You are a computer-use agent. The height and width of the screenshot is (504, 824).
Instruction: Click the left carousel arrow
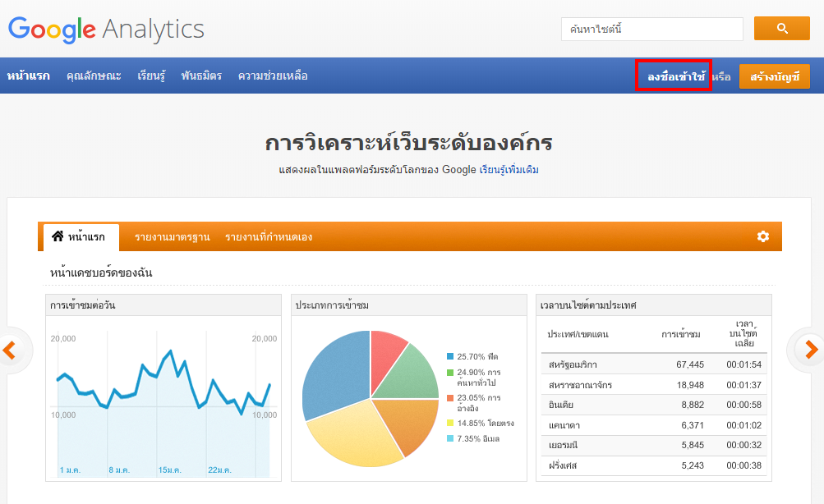click(10, 351)
